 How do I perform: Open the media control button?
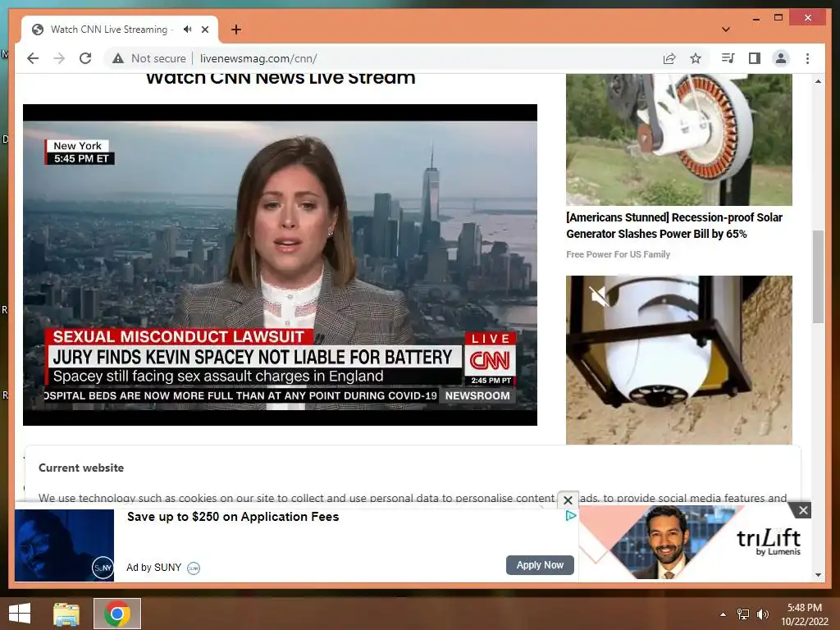tap(728, 58)
